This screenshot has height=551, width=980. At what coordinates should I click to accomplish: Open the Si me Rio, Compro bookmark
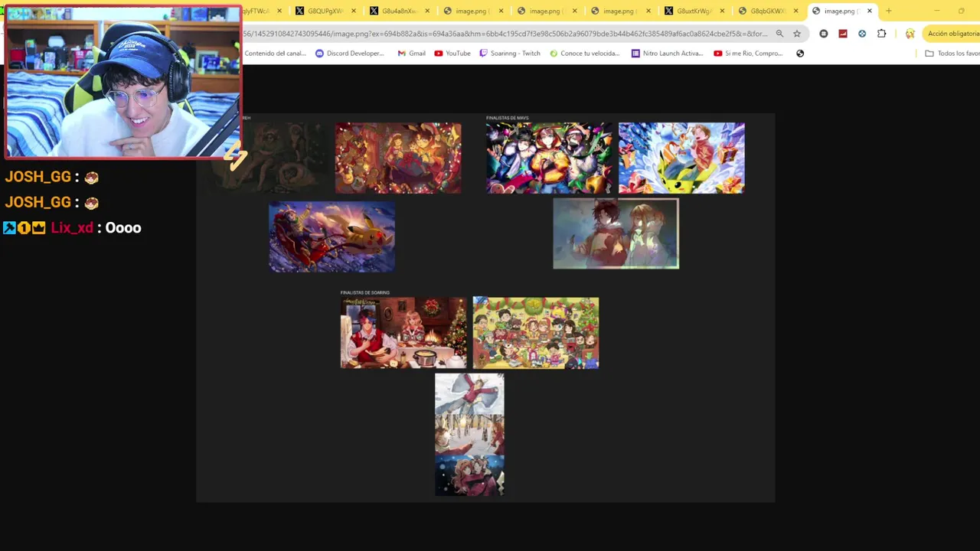(x=749, y=54)
